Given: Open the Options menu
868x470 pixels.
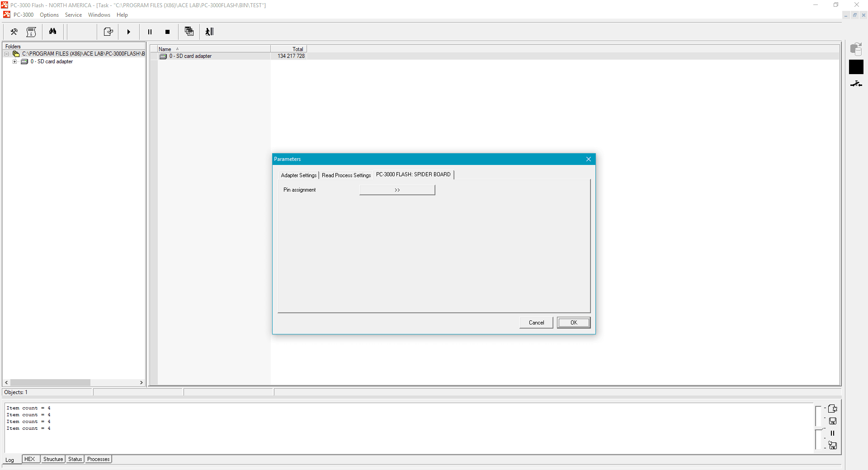Looking at the screenshot, I should click(x=49, y=15).
